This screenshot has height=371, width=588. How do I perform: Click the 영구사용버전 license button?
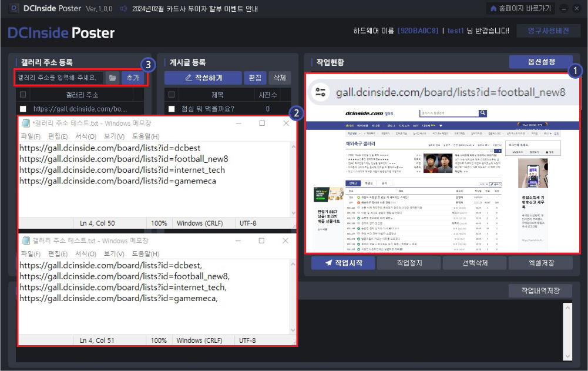coord(549,31)
